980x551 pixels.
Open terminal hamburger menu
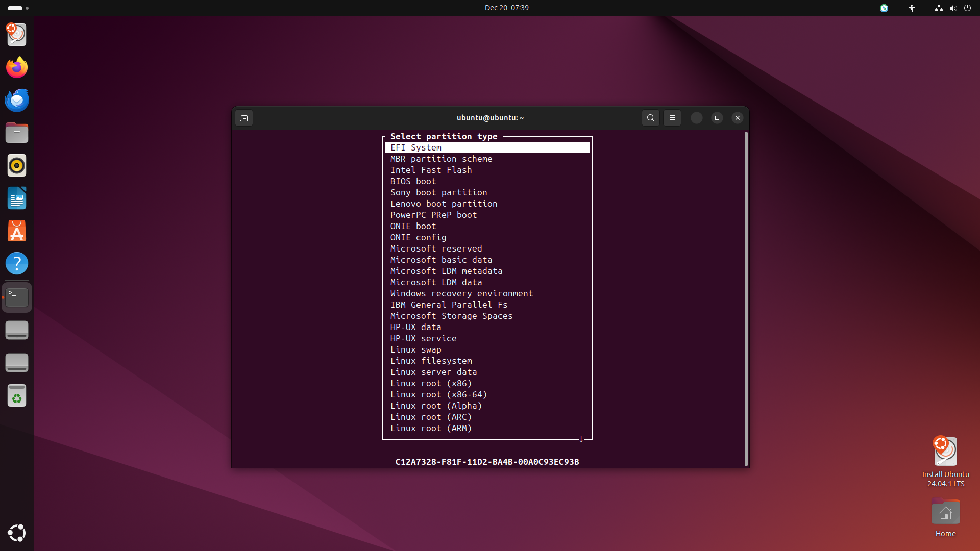pyautogui.click(x=672, y=118)
